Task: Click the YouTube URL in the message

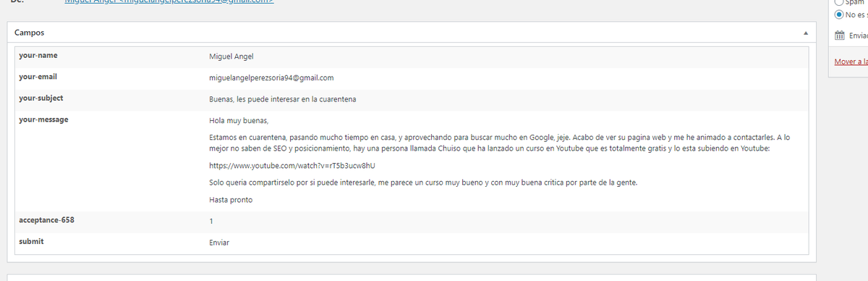Action: coord(292,166)
